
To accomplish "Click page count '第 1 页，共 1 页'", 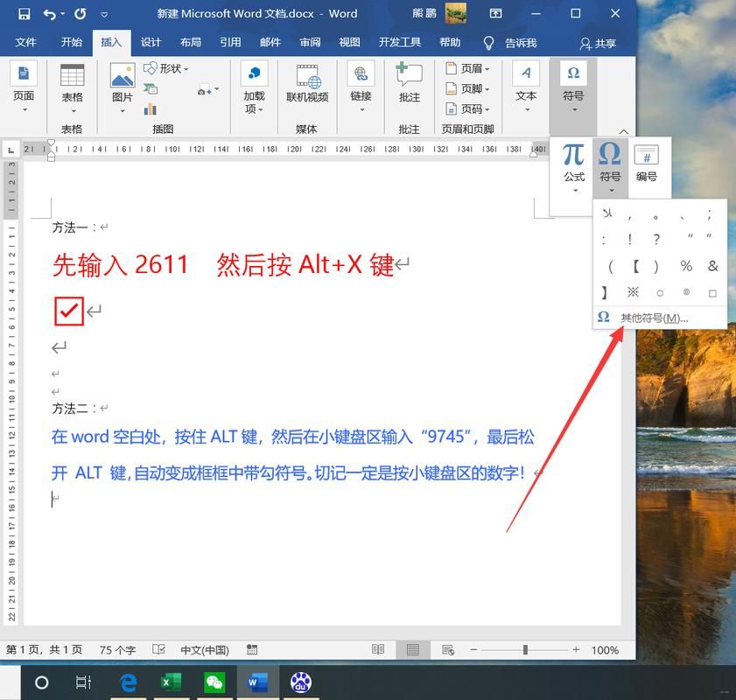I will 44,650.
